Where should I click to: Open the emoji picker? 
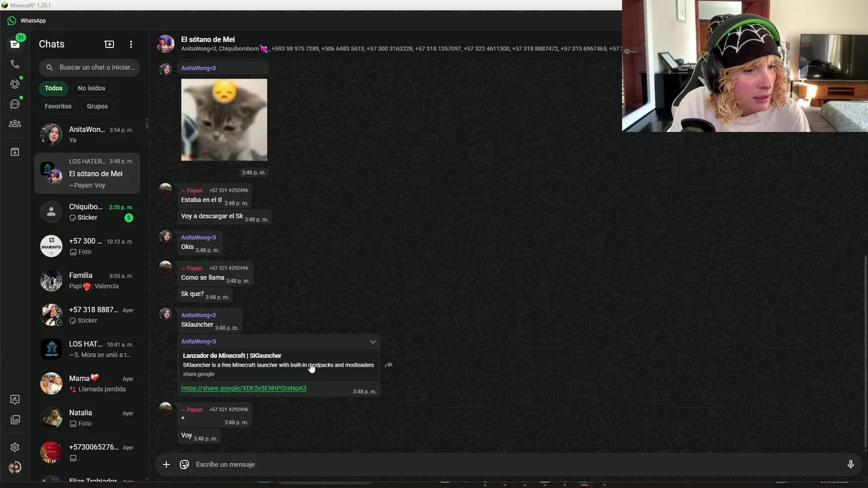184,464
